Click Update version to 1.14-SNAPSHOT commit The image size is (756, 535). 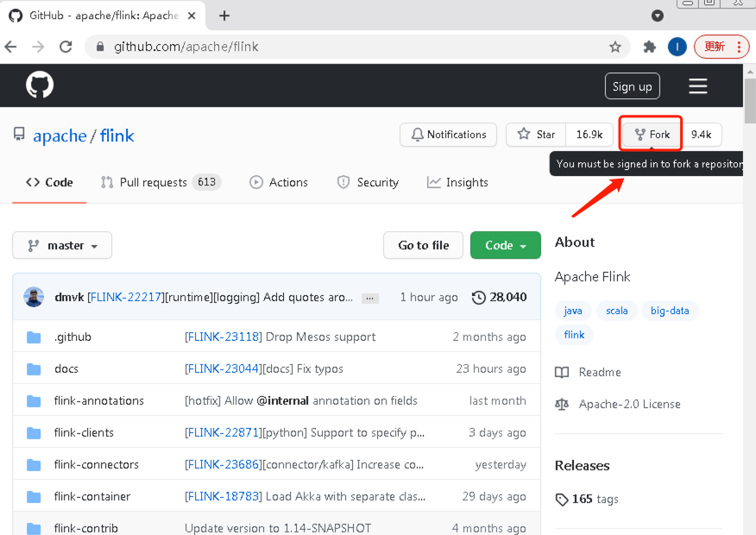[x=278, y=528]
